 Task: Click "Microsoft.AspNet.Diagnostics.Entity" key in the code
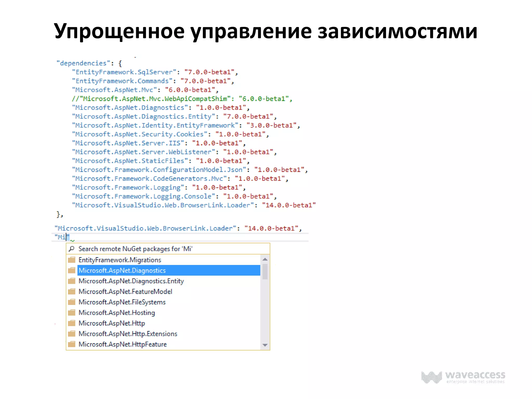pos(143,116)
